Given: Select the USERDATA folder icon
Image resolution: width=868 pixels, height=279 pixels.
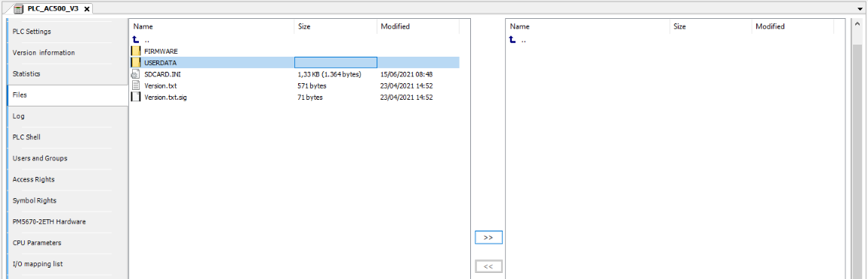Looking at the screenshot, I should coord(136,63).
